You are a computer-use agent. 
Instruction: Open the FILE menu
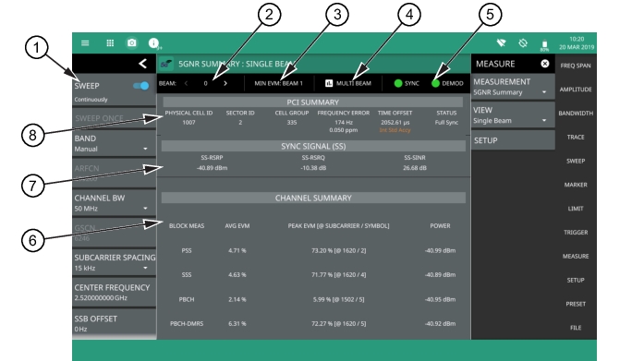click(x=576, y=328)
